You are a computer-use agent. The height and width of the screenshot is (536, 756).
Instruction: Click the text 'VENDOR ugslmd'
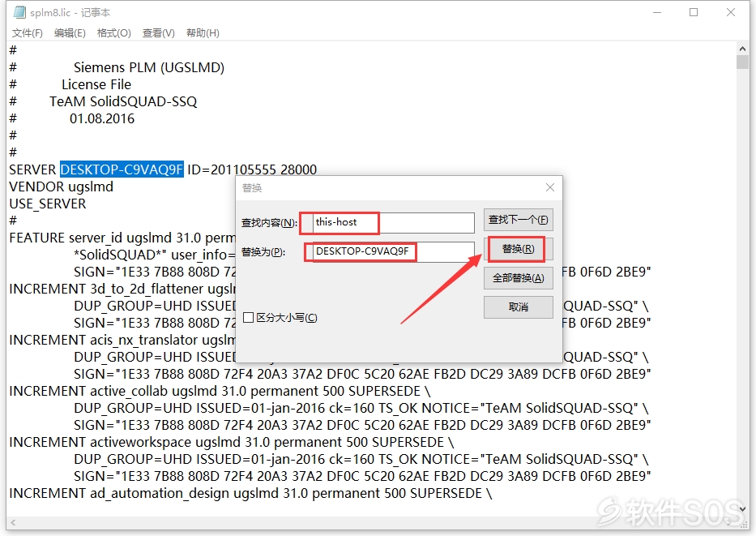[x=62, y=187]
